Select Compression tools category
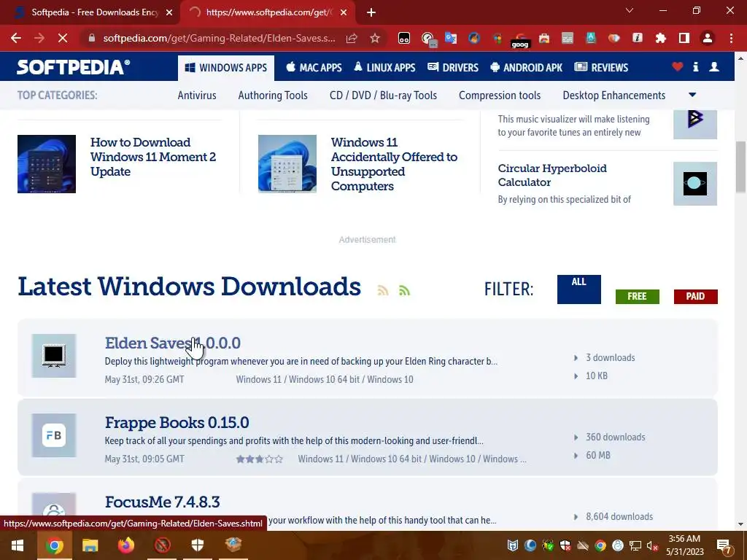 500,96
